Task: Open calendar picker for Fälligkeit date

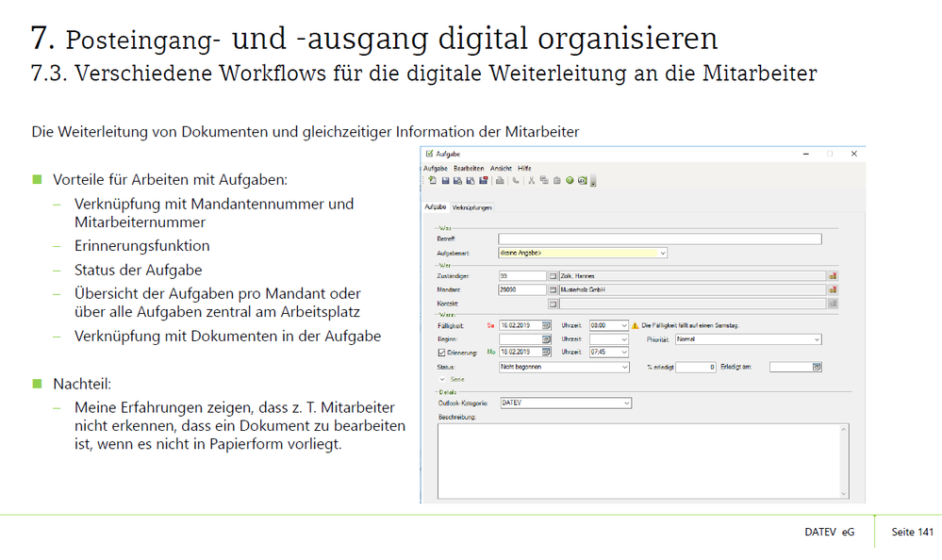Action: coord(546,325)
